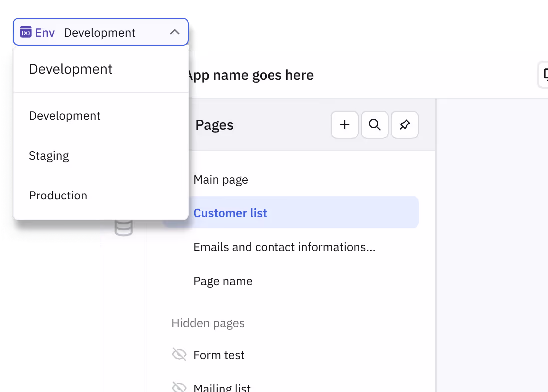Choose Staging from the environment list
Screen dimensions: 548x392
pos(49,156)
